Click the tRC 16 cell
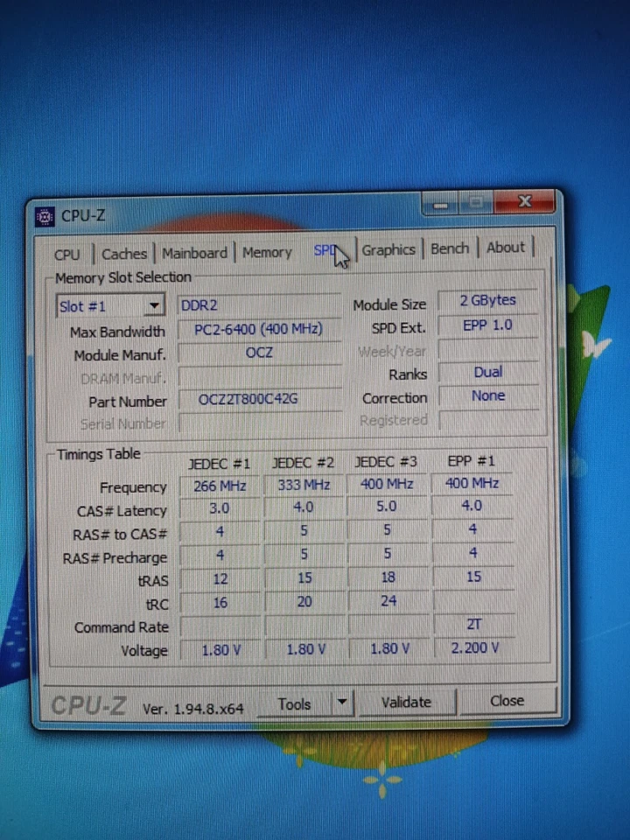This screenshot has width=630, height=840. [x=220, y=603]
